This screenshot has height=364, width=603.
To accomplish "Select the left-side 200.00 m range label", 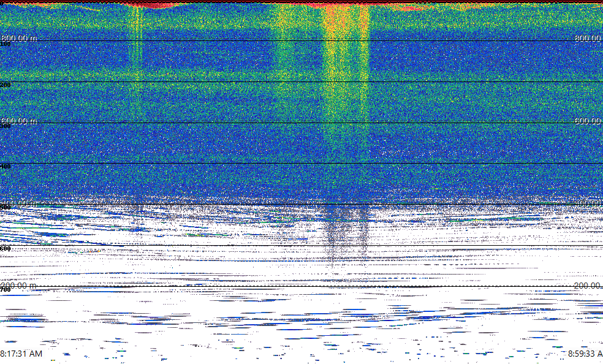I will click(x=19, y=285).
